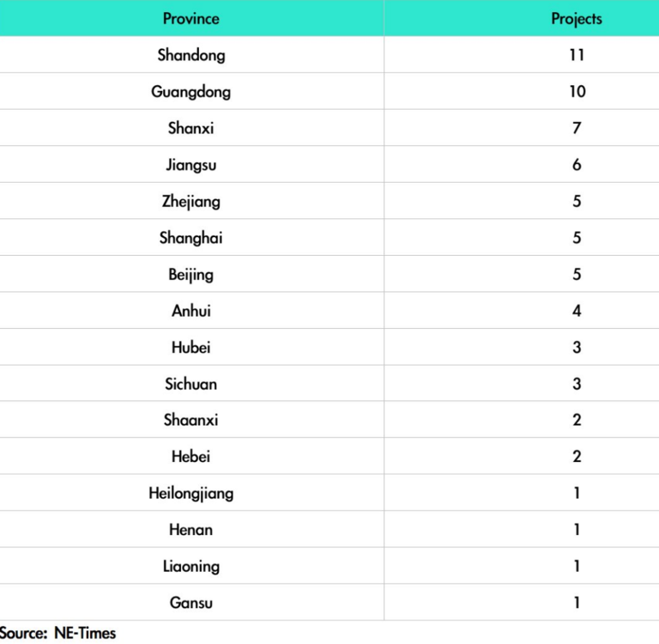Click the Hebei row name

pos(191,457)
